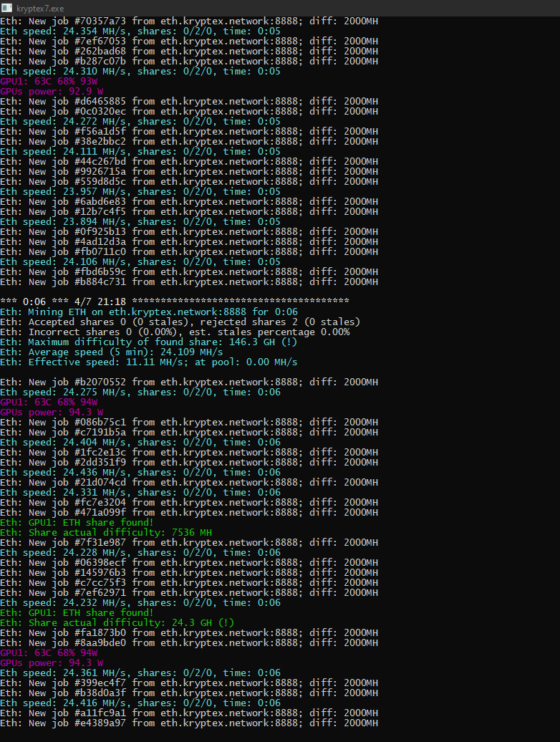Image resolution: width=560 pixels, height=742 pixels.
Task: Click the job #c7cc75f3 line
Action: pyautogui.click(x=189, y=582)
